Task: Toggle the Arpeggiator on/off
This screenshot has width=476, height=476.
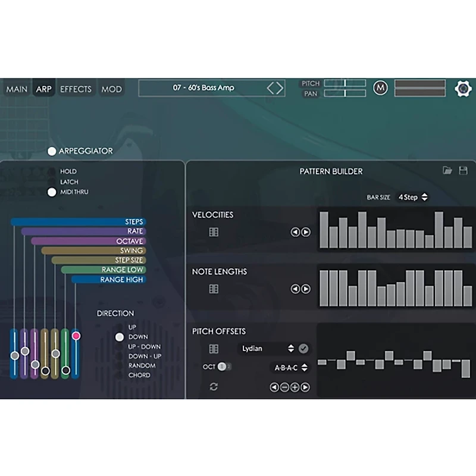Action: point(52,151)
